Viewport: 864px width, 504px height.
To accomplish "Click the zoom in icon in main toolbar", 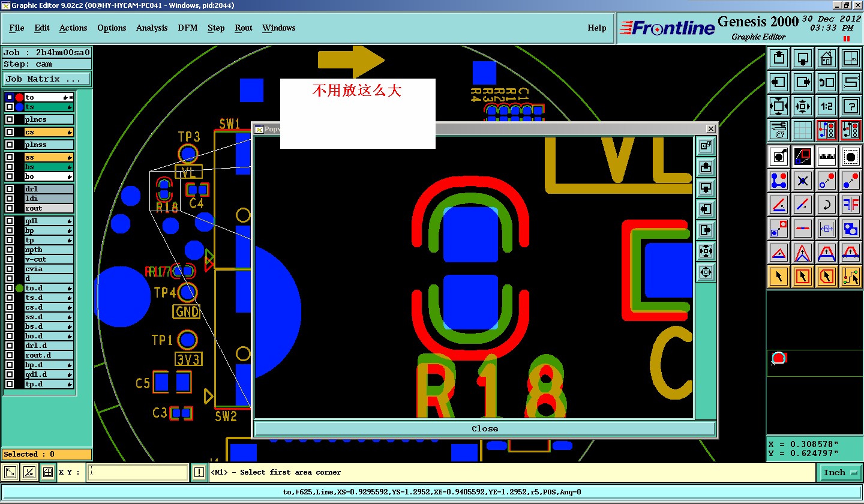I will (779, 106).
